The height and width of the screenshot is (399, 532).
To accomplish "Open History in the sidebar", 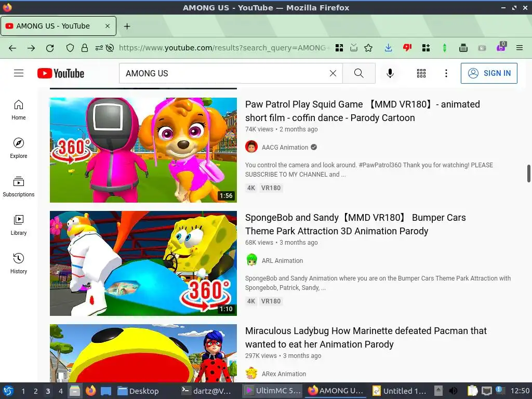I will [x=19, y=263].
